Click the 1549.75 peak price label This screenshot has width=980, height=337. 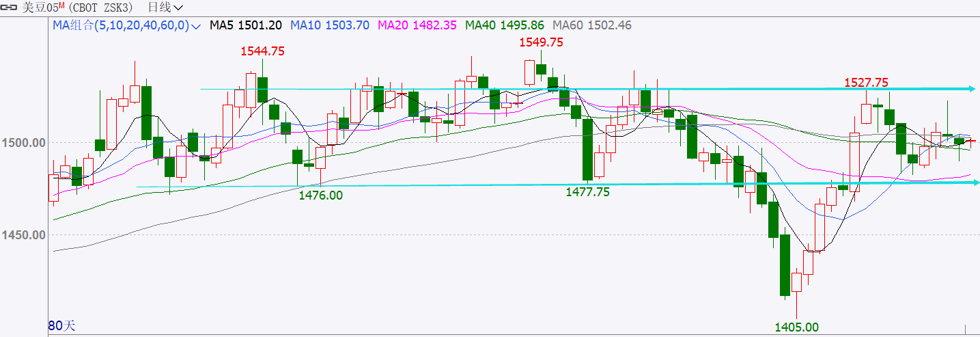541,42
